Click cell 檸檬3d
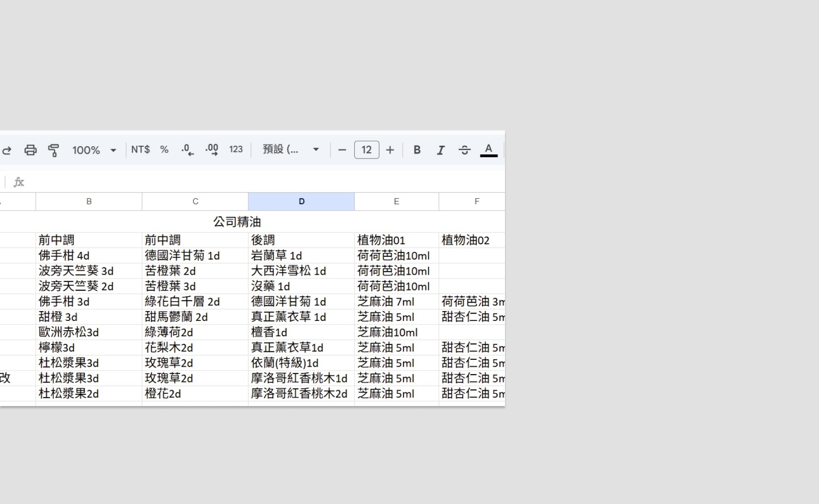The image size is (819, 504). (x=89, y=347)
